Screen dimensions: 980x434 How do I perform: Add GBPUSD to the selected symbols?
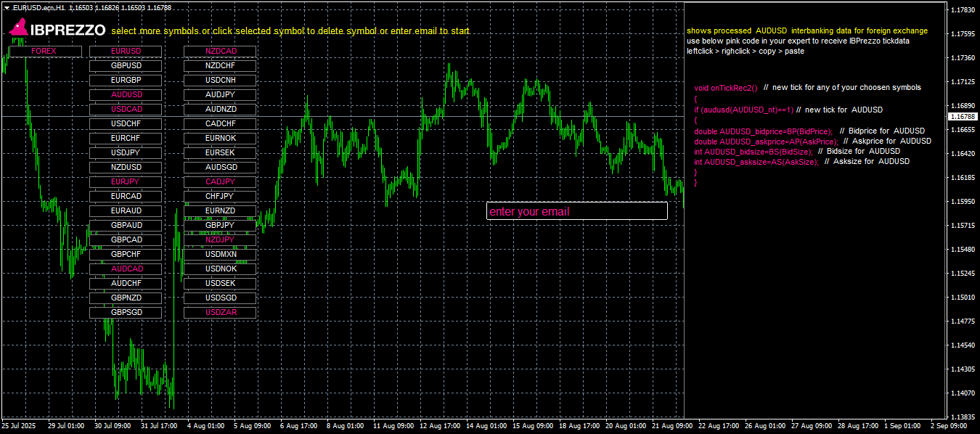point(126,66)
